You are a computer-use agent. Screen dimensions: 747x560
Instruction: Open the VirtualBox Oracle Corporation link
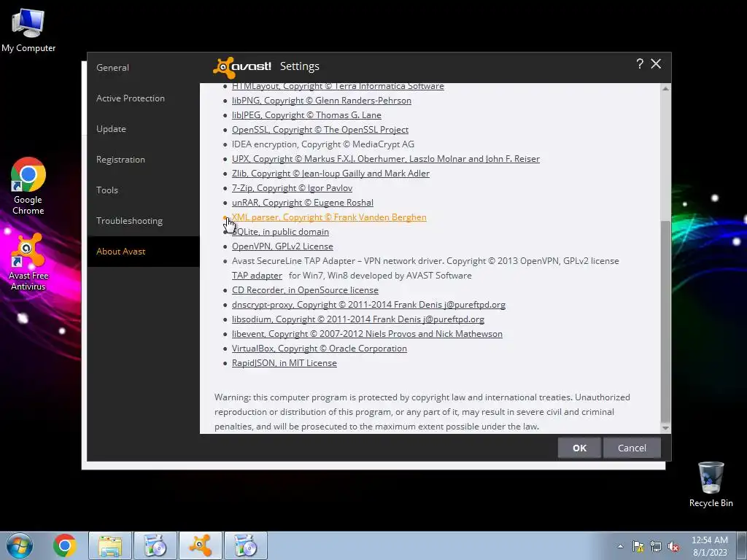(x=320, y=349)
